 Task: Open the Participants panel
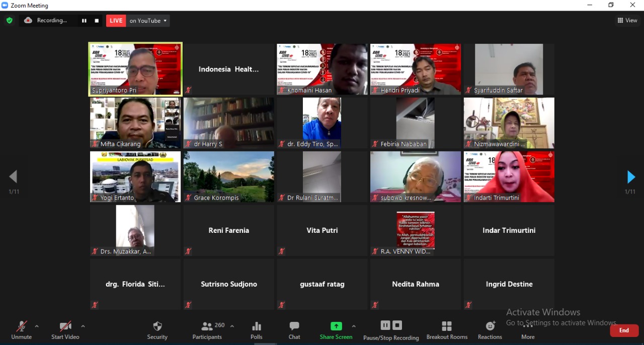pos(207,330)
